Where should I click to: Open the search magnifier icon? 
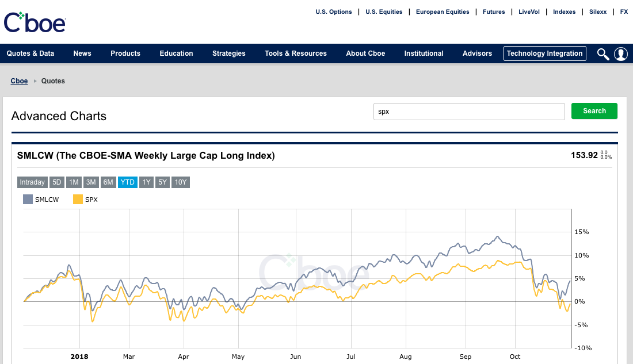tap(603, 54)
